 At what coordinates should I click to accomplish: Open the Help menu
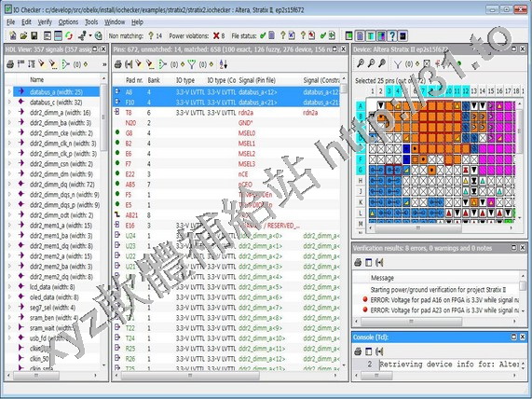point(137,22)
